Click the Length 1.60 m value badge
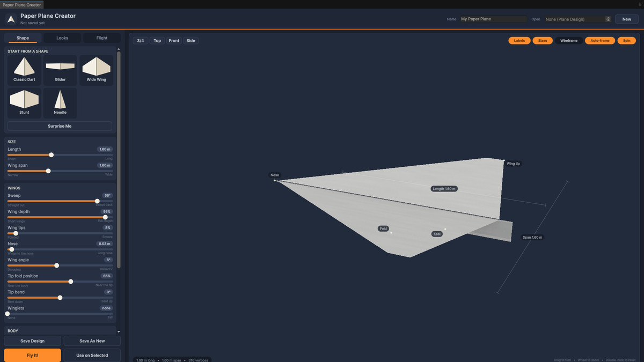Viewport: 644px width, 362px height. pyautogui.click(x=105, y=149)
